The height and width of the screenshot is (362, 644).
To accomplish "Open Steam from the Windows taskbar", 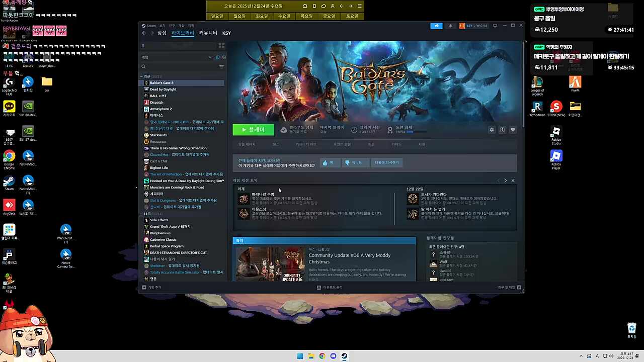I will 344,356.
